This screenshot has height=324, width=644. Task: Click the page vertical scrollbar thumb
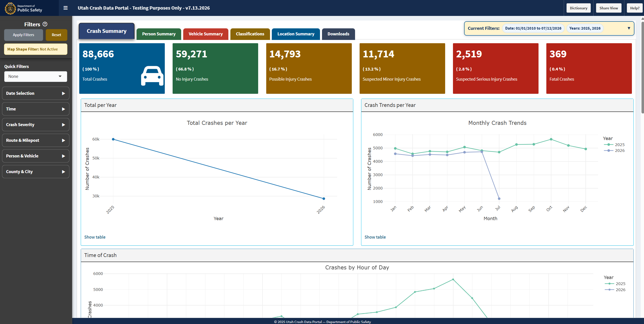click(642, 67)
